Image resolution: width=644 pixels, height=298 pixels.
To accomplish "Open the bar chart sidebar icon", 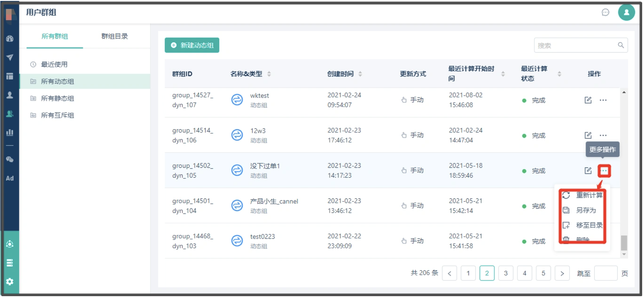I will tap(10, 132).
